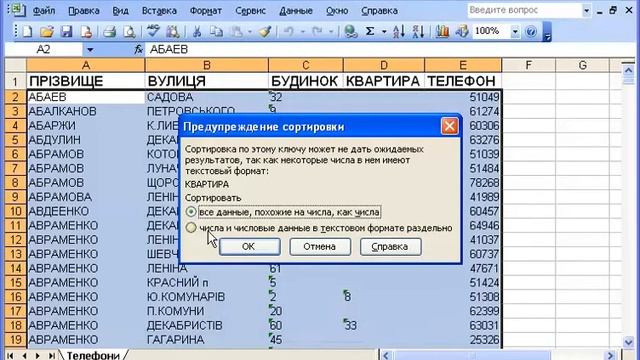Open a file with the folder icon
The height and width of the screenshot is (360, 640).
click(x=47, y=31)
